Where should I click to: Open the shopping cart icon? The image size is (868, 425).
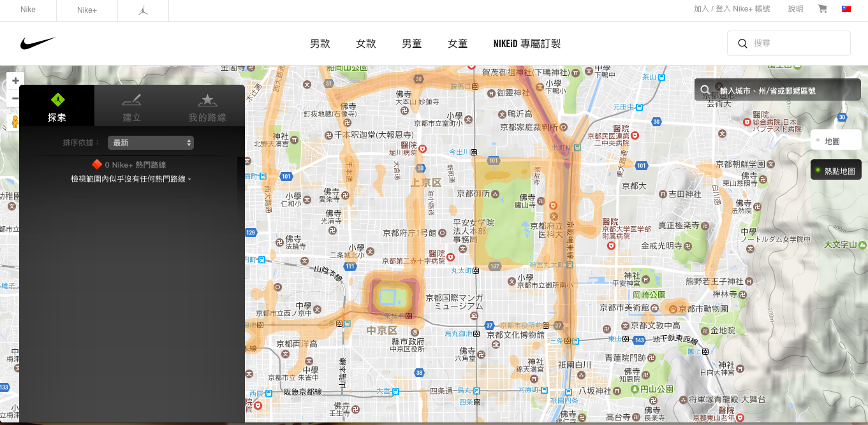tap(822, 9)
